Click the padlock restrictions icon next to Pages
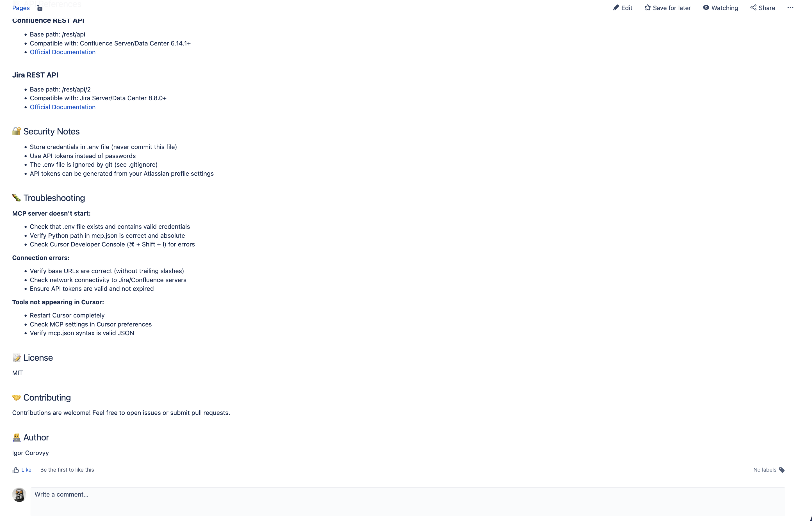Image resolution: width=812 pixels, height=521 pixels. point(40,8)
